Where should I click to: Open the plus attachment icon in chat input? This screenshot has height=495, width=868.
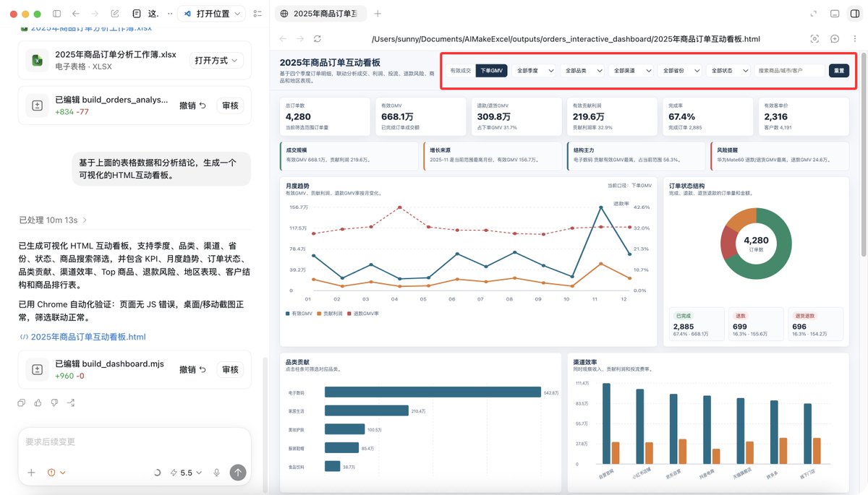(31, 473)
